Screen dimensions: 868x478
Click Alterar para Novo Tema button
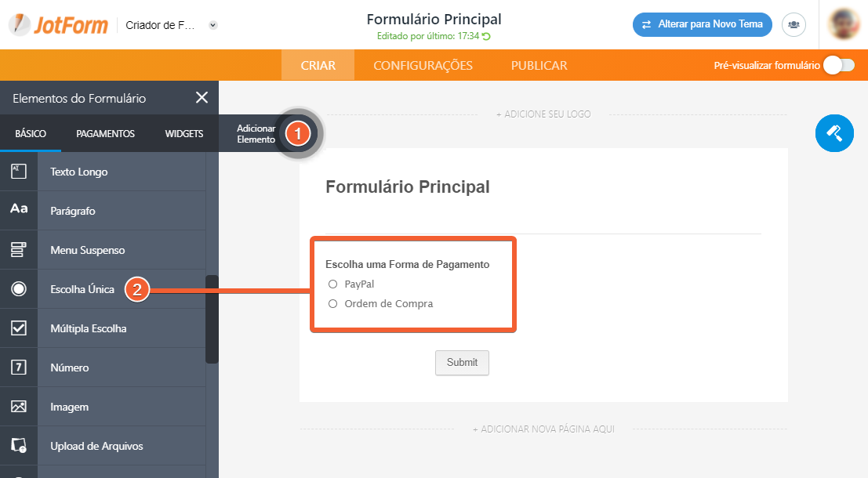(x=703, y=24)
